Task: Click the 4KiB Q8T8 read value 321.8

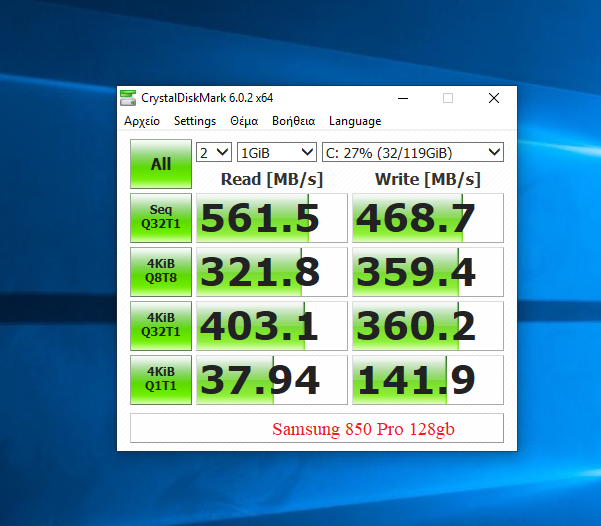Action: (x=272, y=272)
